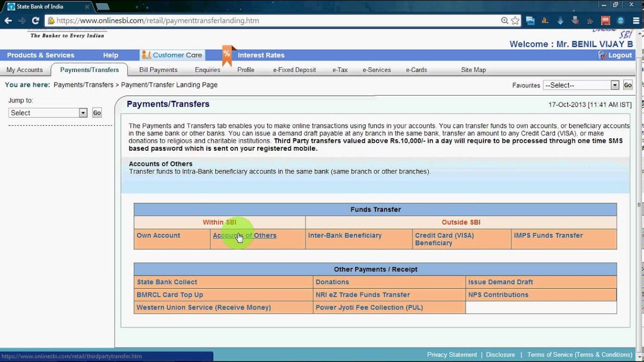644x362 pixels.
Task: Open the Help menu
Action: 111,55
